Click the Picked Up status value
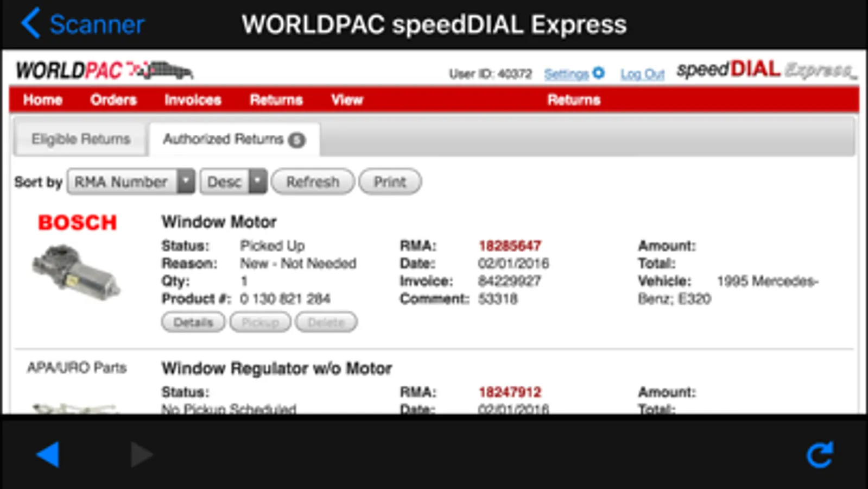This screenshot has width=868, height=489. coord(273,246)
